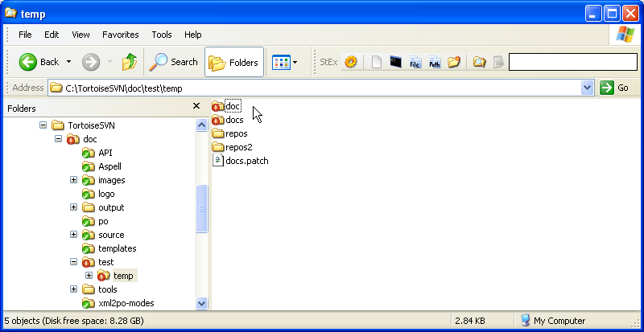The image size is (644, 332).
Task: Collapse the doc tree node
Action: [x=58, y=139]
